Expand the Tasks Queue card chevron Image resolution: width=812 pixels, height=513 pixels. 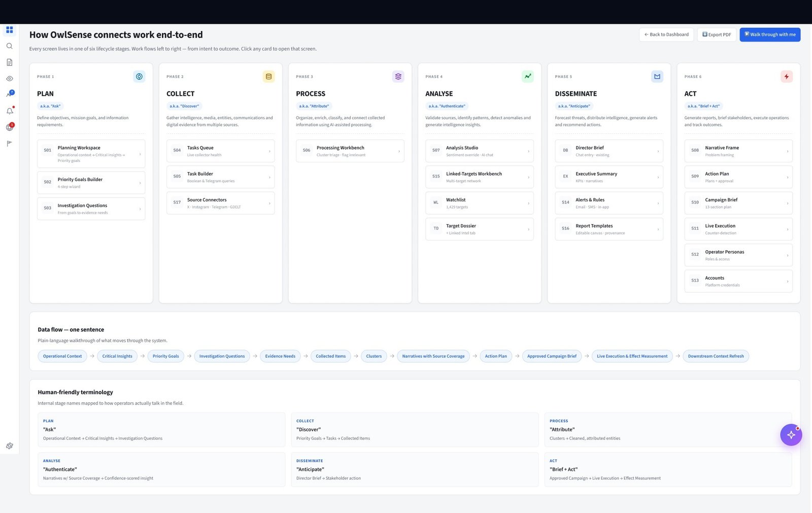point(269,151)
